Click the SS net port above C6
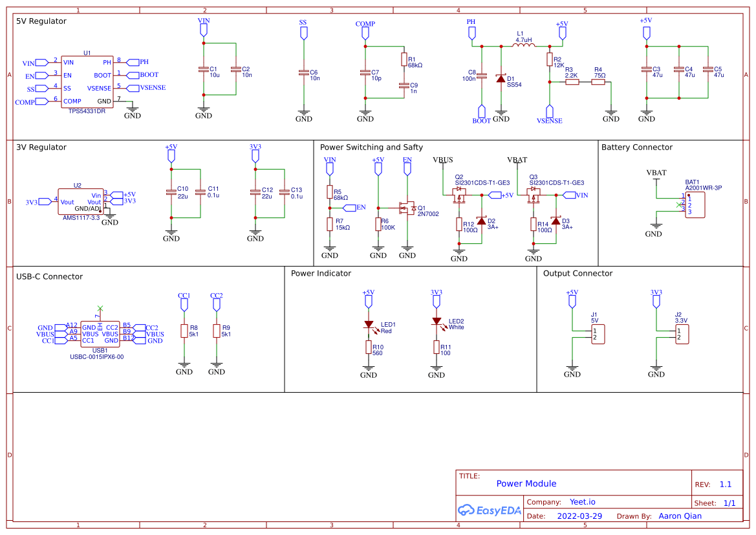The height and width of the screenshot is (535, 756). 304,33
